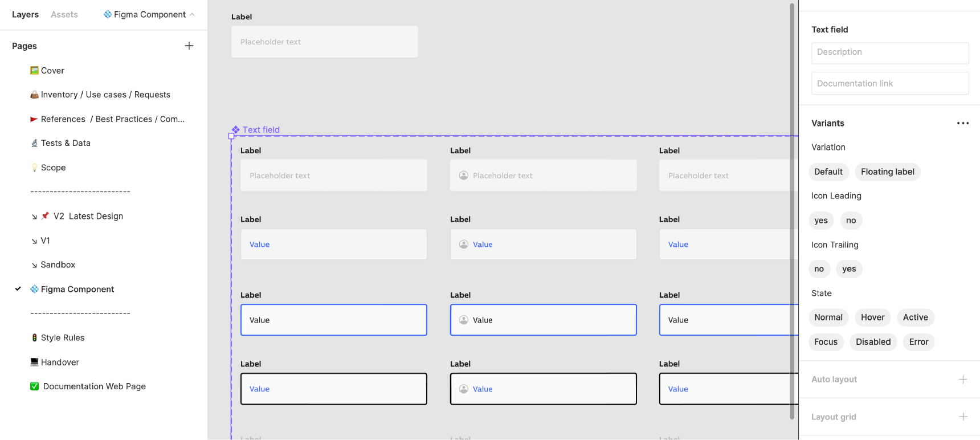The height and width of the screenshot is (440, 980).
Task: Click user icon in Placeholder text field
Action: click(464, 176)
